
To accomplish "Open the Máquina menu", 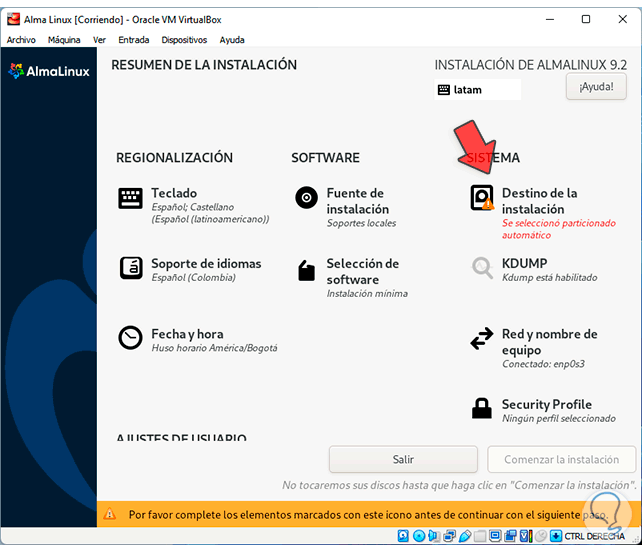I will pyautogui.click(x=64, y=40).
